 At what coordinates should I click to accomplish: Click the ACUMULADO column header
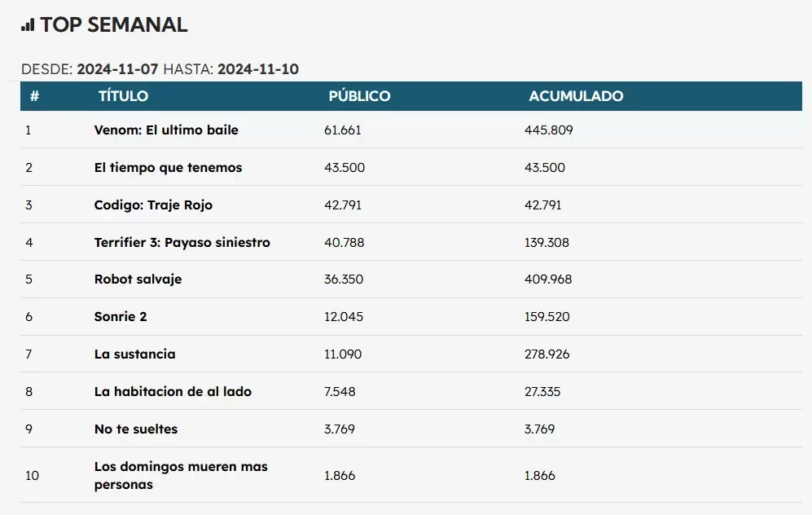(x=576, y=96)
